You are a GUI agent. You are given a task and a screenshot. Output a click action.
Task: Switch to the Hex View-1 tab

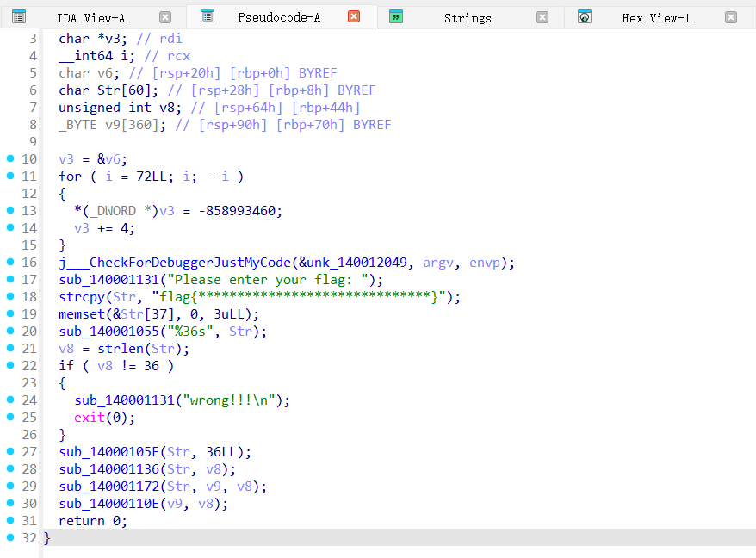click(x=655, y=18)
